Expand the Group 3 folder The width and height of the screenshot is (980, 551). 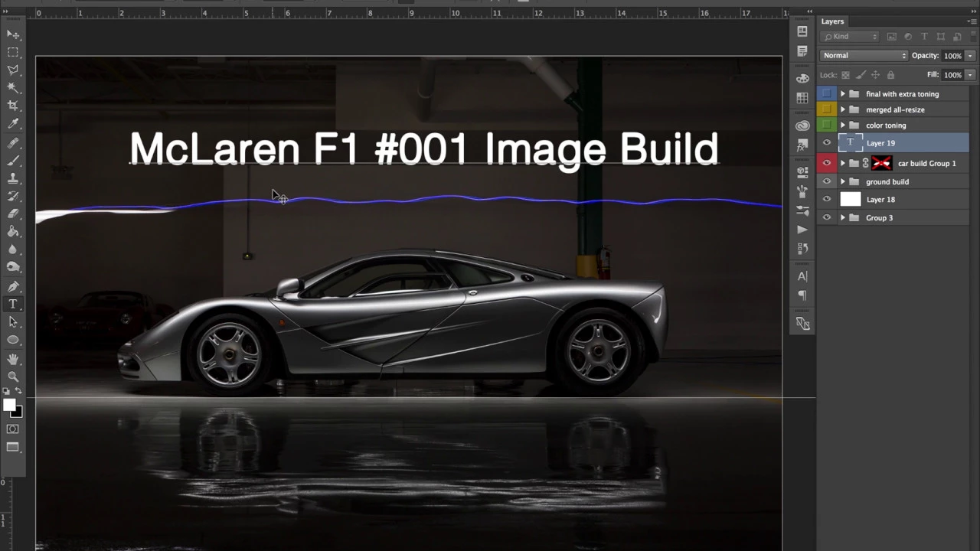coord(843,218)
